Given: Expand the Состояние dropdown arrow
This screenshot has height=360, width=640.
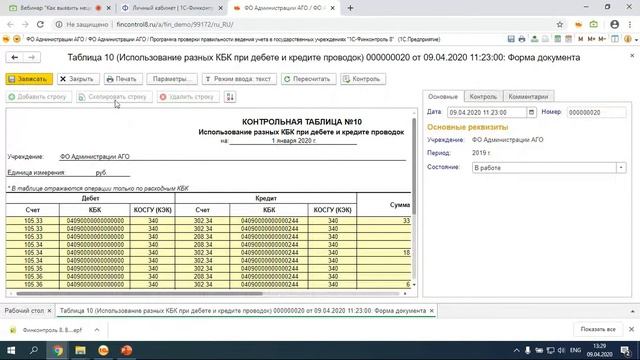Looking at the screenshot, I should pos(621,168).
